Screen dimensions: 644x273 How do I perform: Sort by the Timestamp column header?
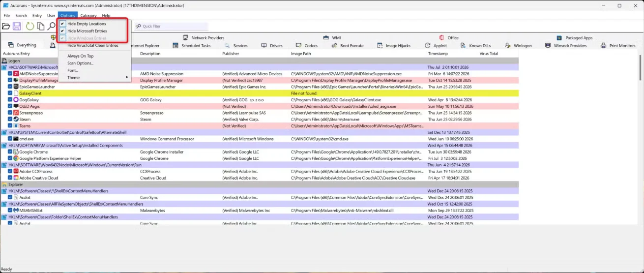pyautogui.click(x=438, y=54)
